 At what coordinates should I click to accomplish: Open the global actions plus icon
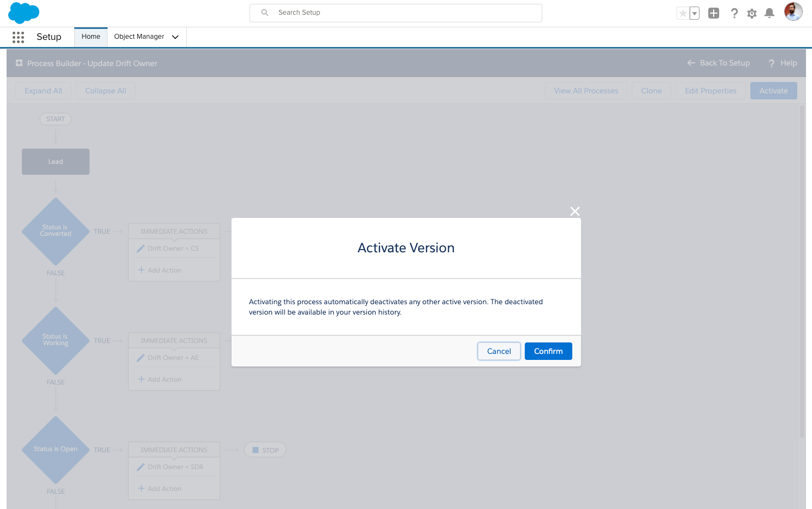(x=714, y=13)
